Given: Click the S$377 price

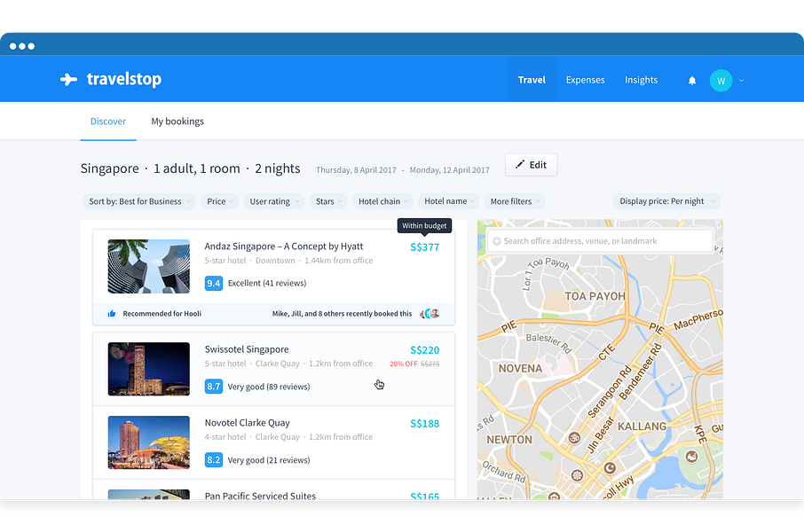Looking at the screenshot, I should tap(424, 247).
